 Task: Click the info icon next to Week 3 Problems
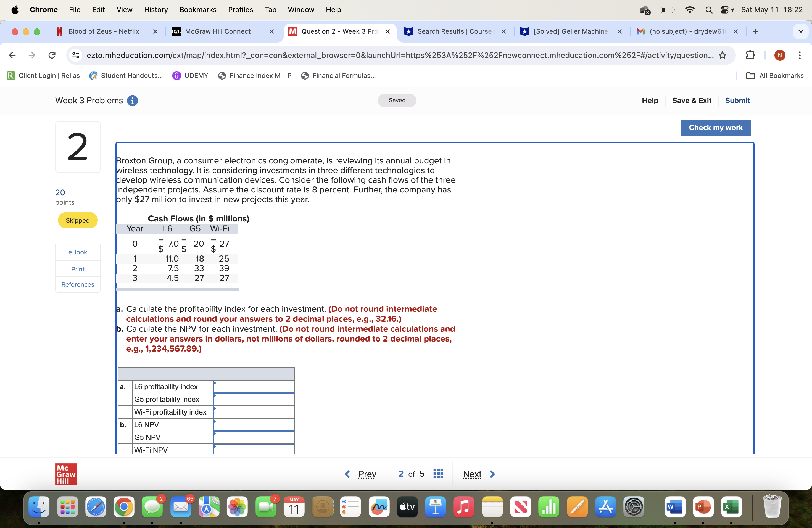(133, 101)
